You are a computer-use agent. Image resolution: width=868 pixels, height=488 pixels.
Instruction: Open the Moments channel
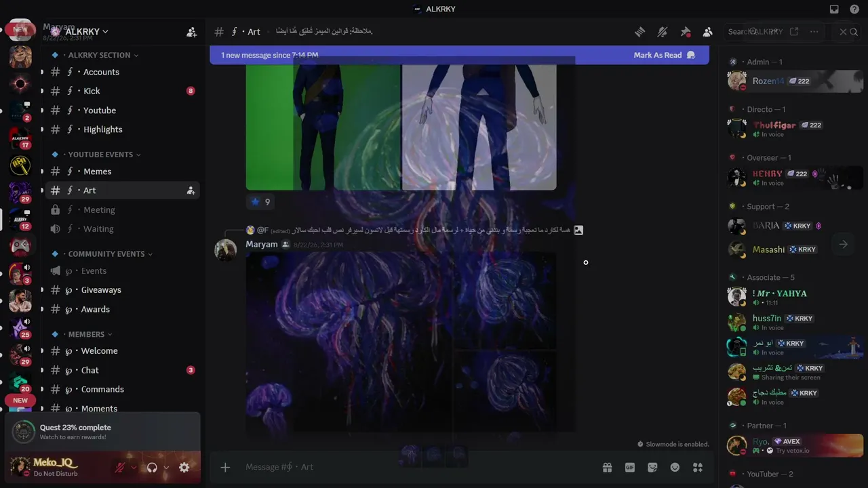[122, 408]
